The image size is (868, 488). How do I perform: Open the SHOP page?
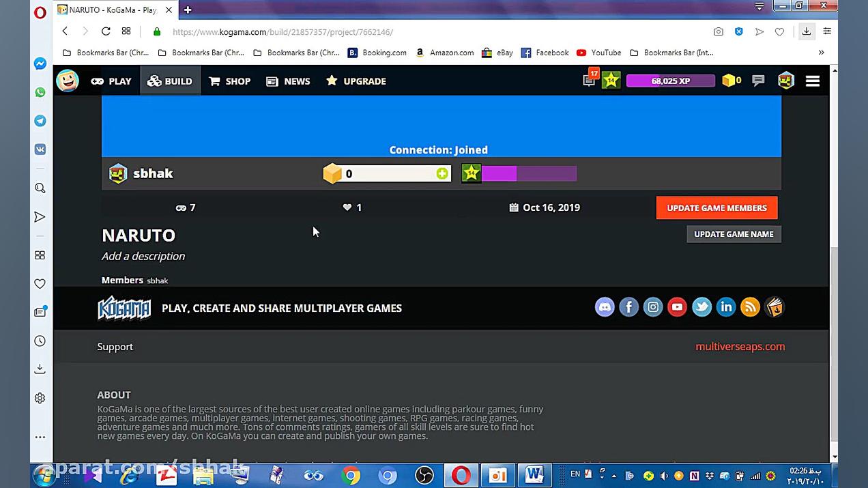point(230,81)
